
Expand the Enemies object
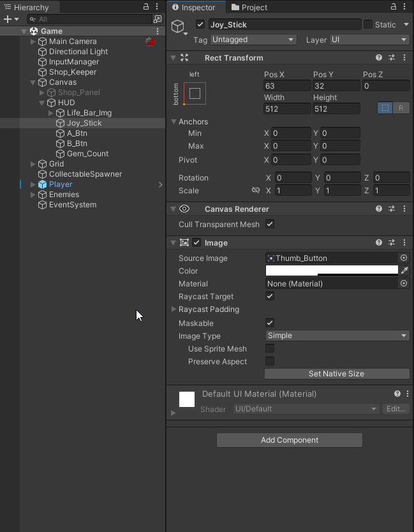pyautogui.click(x=33, y=195)
